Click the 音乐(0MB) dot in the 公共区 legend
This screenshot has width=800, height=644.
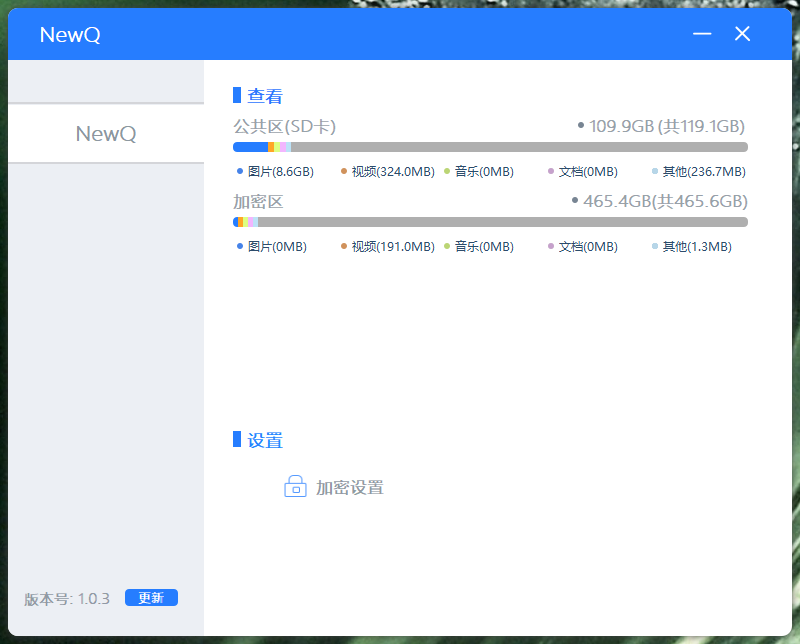pyautogui.click(x=448, y=171)
